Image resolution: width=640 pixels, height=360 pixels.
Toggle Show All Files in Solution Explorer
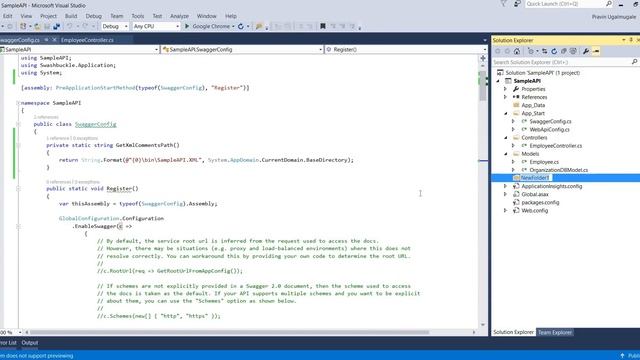[x=573, y=51]
